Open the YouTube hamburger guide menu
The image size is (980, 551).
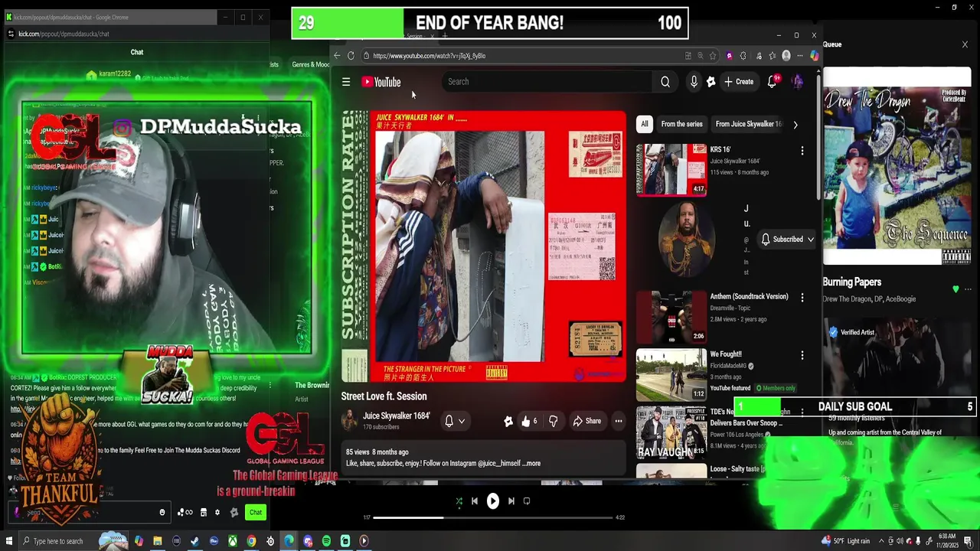point(346,82)
